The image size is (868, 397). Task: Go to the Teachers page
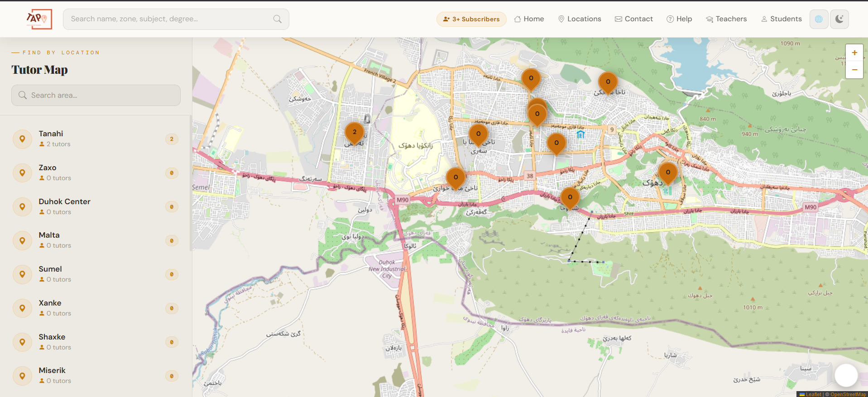tap(726, 19)
